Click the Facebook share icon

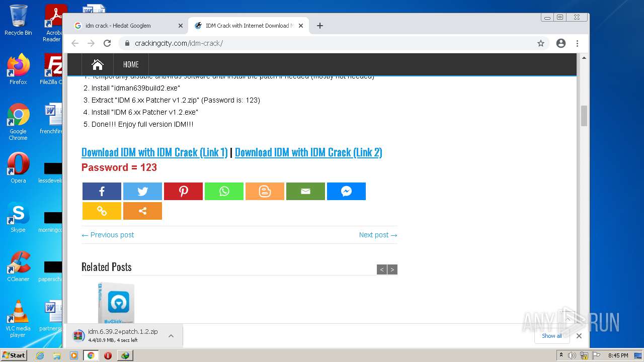coord(102,191)
